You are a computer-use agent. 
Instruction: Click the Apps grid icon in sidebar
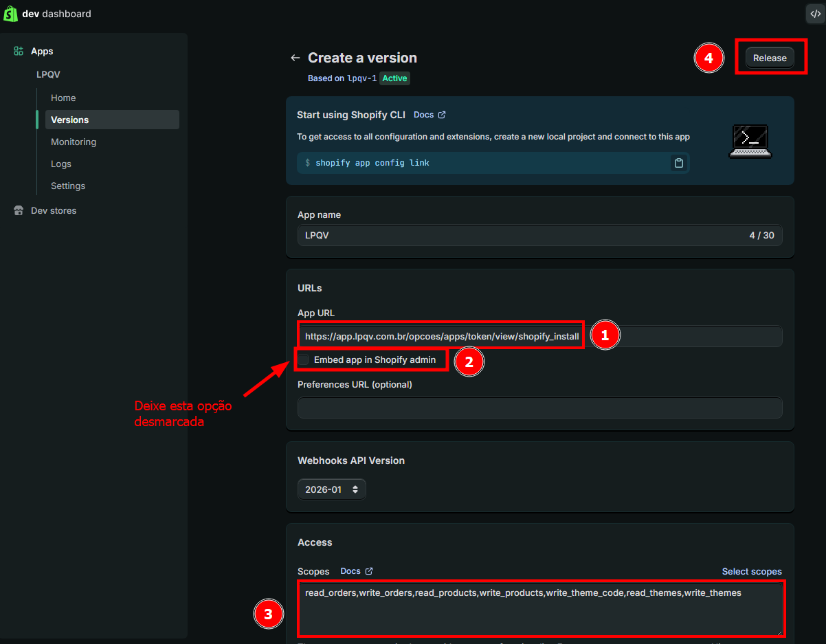coord(19,52)
